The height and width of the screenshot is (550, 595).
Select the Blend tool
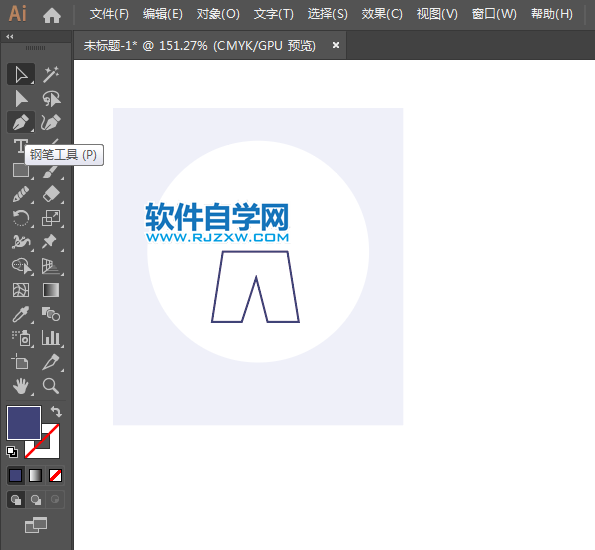pos(51,314)
